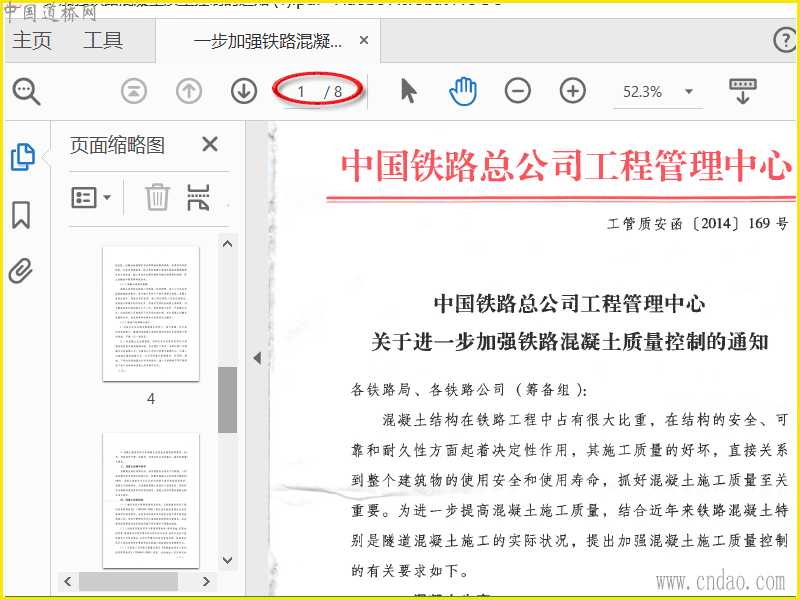Click the red 中国铁路总公司工程管理中心 letterhead
The image size is (800, 600).
[x=566, y=166]
